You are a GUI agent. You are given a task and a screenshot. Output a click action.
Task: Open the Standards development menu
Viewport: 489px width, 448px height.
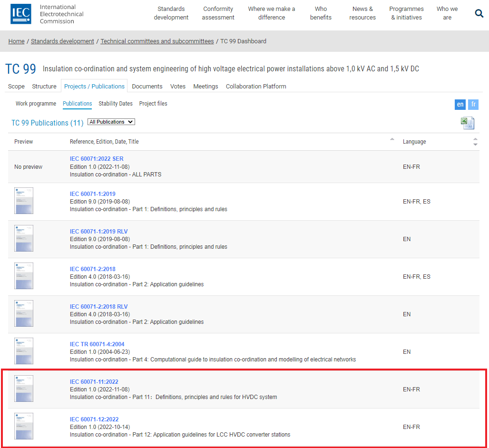171,13
